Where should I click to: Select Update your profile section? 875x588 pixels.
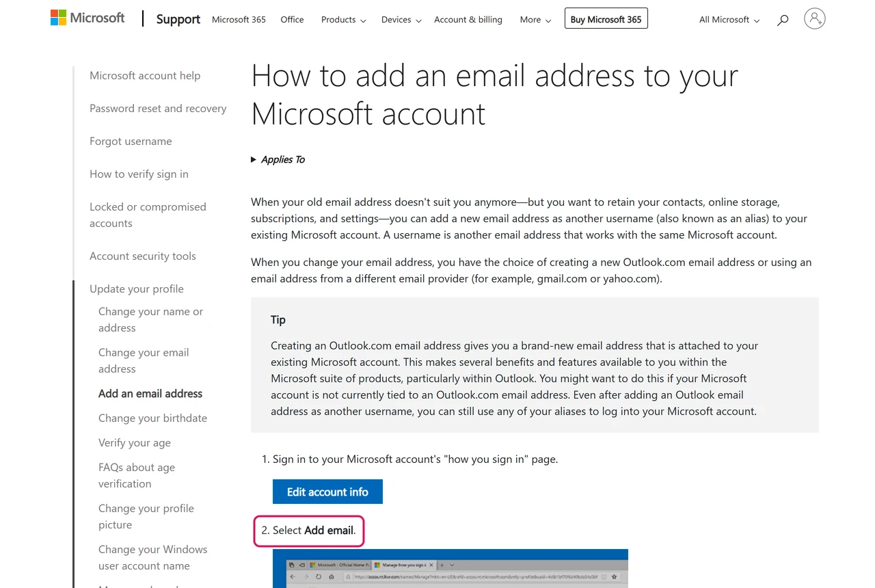[x=137, y=289]
